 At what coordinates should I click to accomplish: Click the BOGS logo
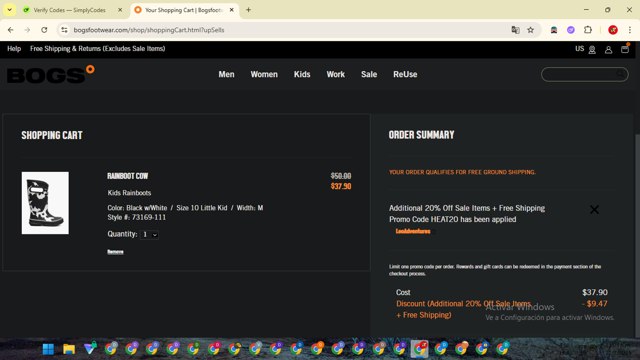tap(51, 74)
